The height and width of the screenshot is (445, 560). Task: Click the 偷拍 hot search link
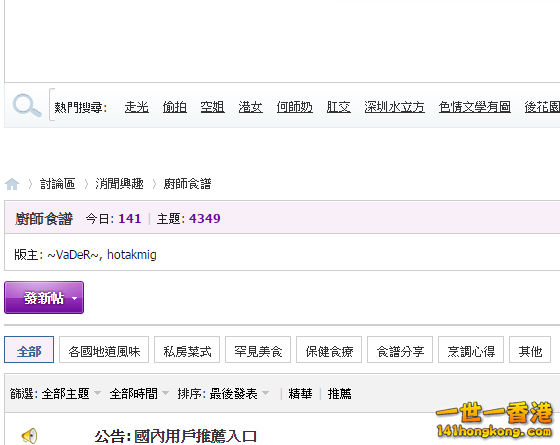175,107
